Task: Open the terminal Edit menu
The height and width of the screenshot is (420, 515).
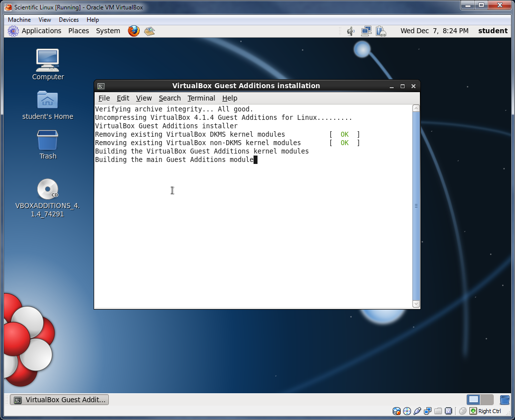Action: click(x=123, y=98)
